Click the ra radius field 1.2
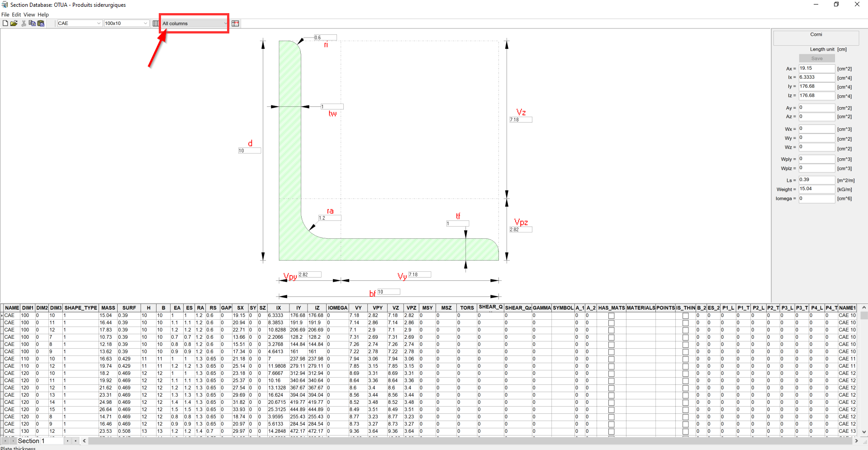Screen dimensions: 868x450 tap(329, 218)
